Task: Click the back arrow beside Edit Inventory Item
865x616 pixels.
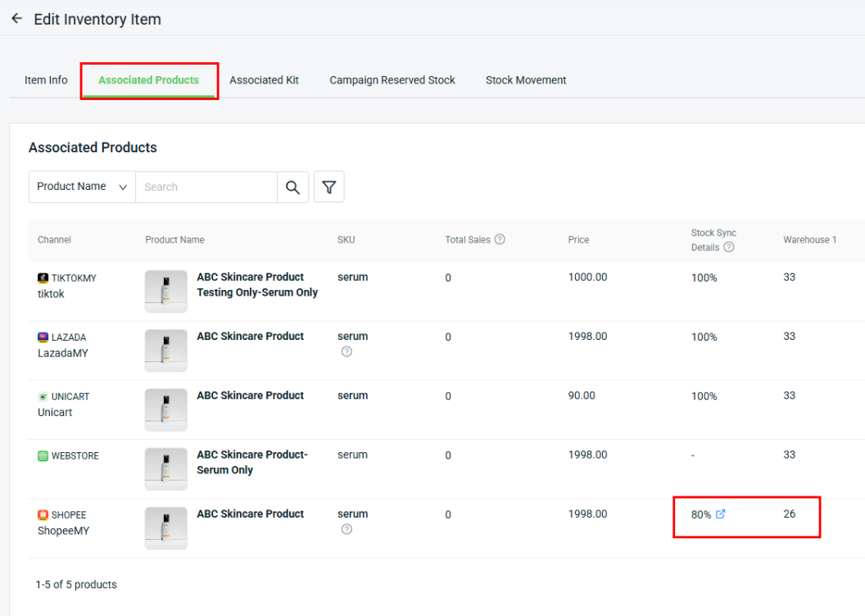Action: pos(16,19)
